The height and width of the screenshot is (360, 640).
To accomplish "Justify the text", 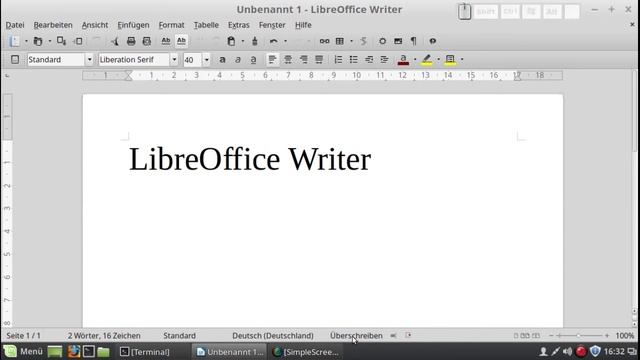I will [x=319, y=60].
